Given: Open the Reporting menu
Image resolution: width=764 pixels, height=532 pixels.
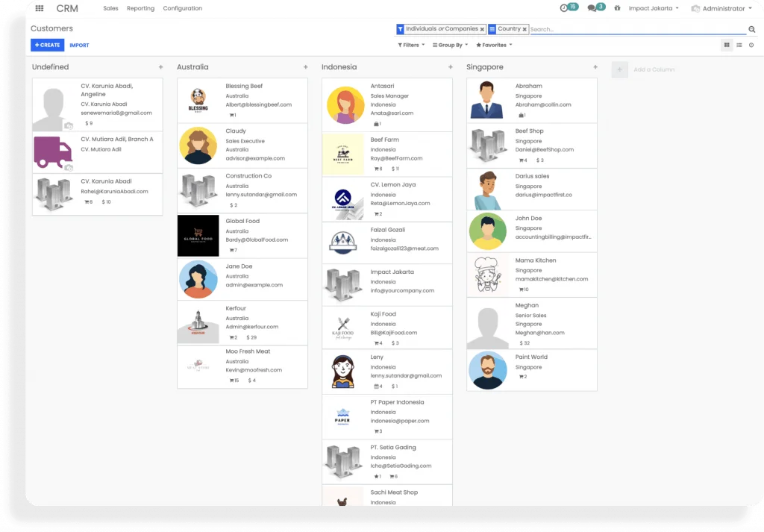Looking at the screenshot, I should [x=140, y=8].
